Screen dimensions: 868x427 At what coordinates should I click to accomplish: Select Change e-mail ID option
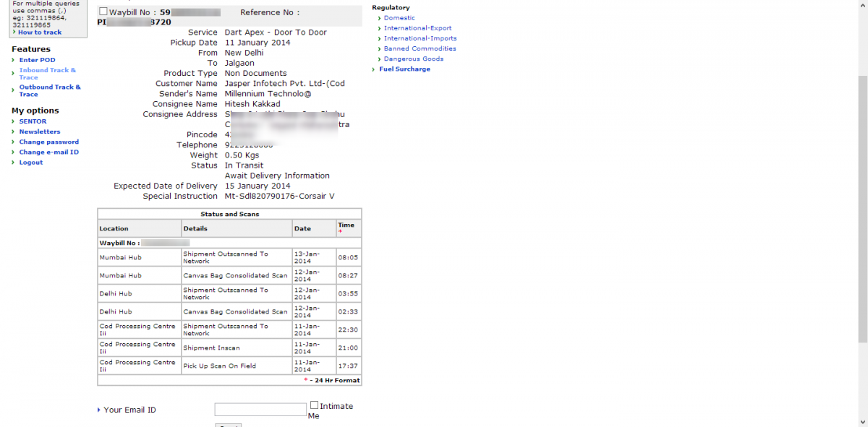[x=48, y=152]
